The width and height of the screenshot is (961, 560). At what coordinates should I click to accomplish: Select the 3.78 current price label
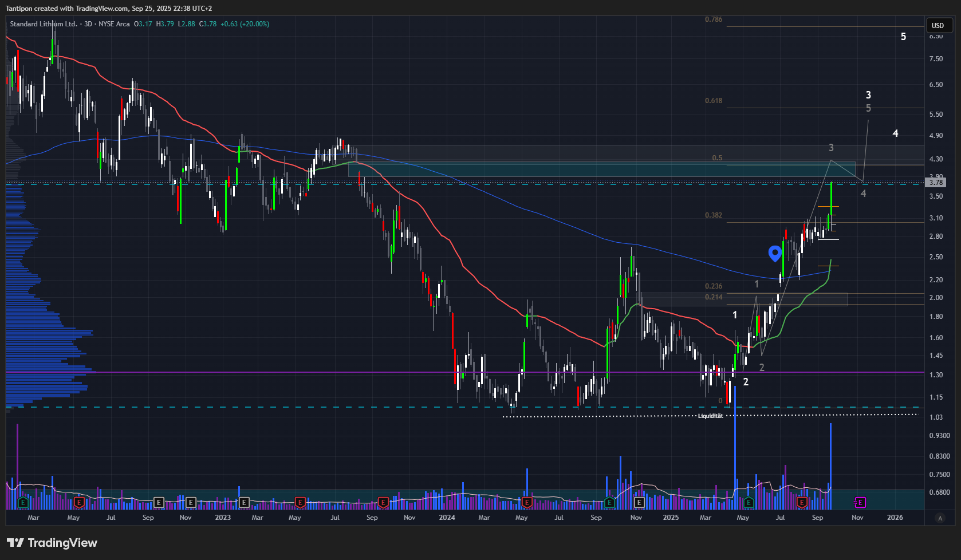coord(936,183)
